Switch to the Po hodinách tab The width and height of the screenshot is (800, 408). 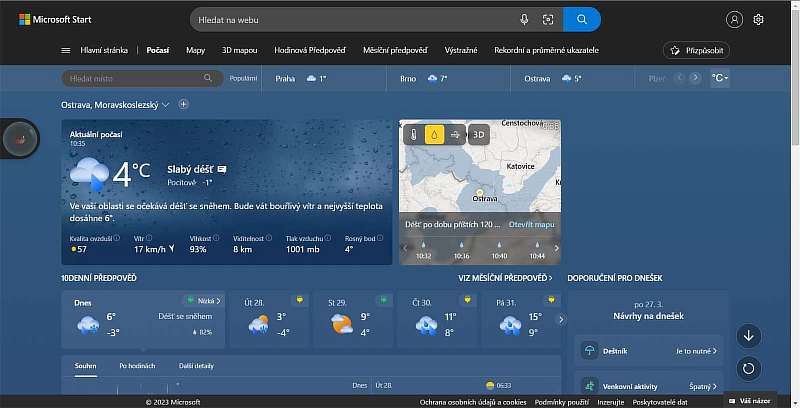point(137,366)
